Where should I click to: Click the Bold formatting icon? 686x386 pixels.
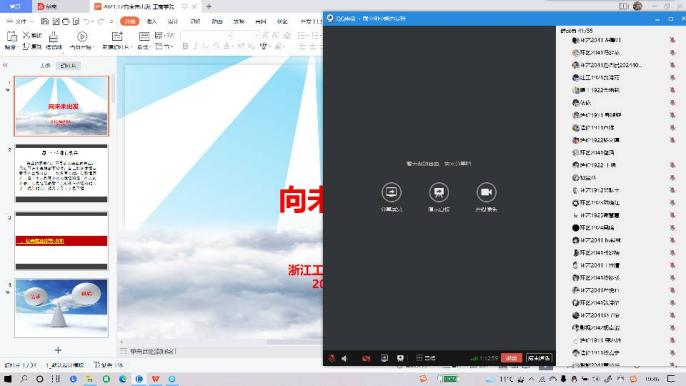(185, 46)
